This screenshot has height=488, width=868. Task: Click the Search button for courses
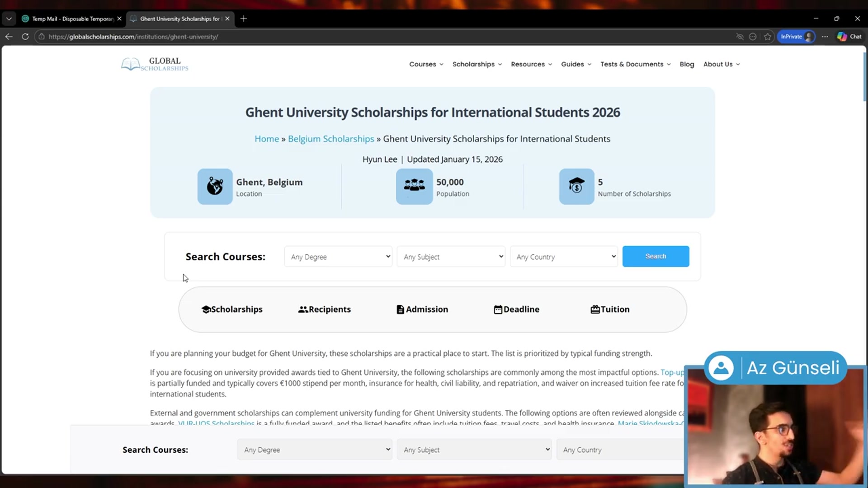656,256
